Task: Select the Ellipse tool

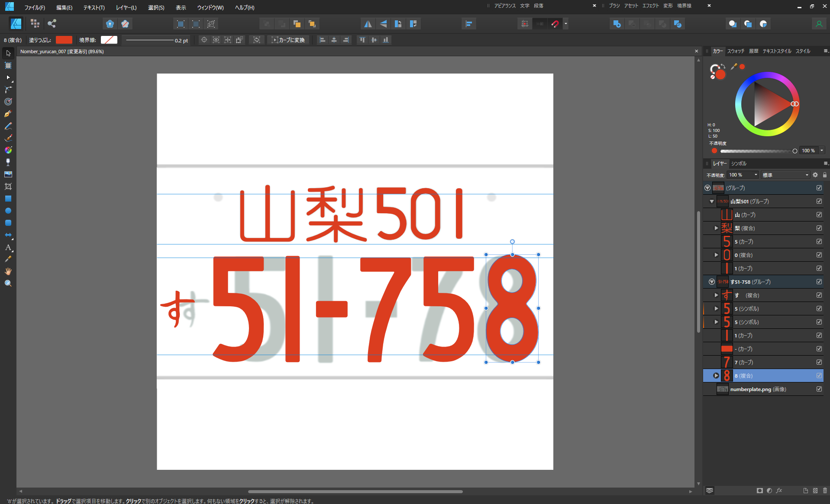Action: click(8, 211)
